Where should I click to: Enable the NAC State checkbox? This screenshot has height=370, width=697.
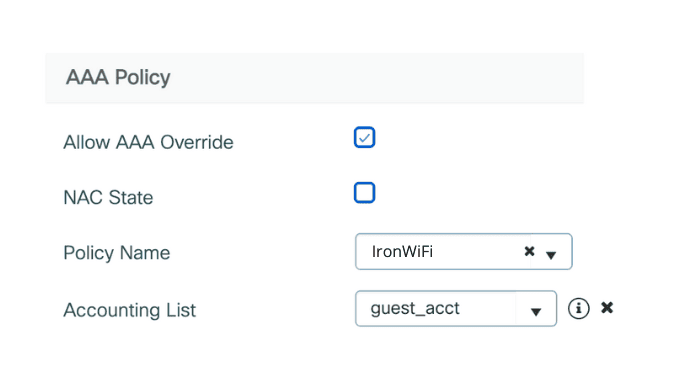coord(365,193)
